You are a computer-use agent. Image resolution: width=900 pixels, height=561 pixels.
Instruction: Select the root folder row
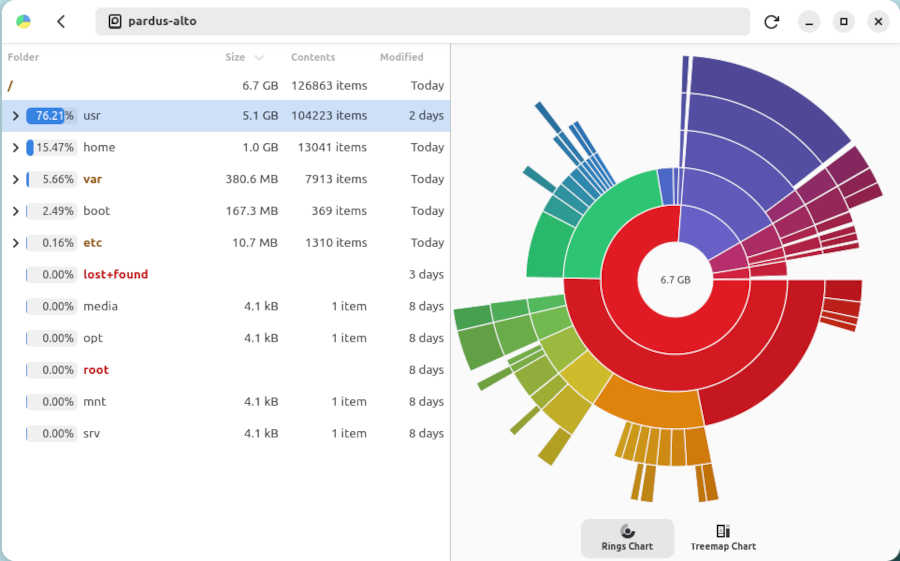pyautogui.click(x=96, y=370)
